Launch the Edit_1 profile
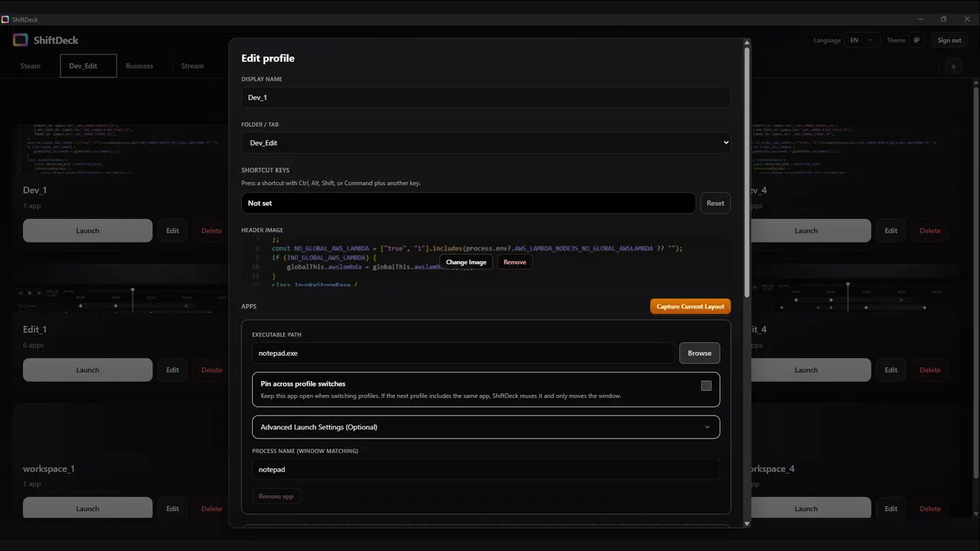The width and height of the screenshot is (980, 551). (x=87, y=370)
